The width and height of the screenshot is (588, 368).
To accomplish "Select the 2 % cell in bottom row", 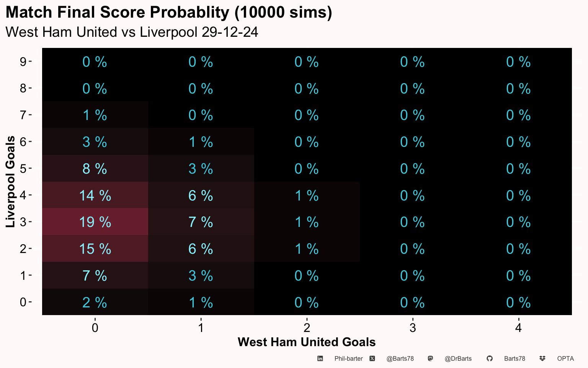I will (95, 302).
